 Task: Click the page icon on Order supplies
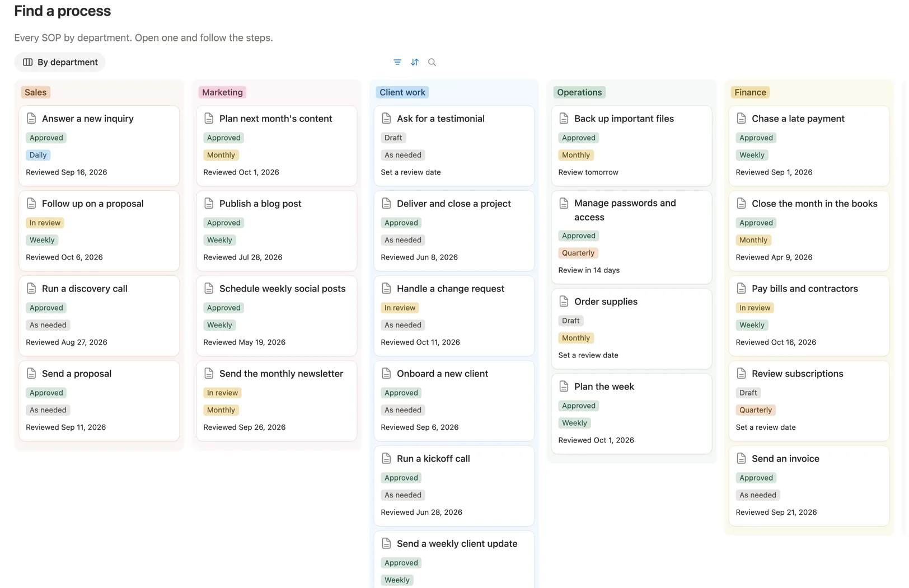564,302
